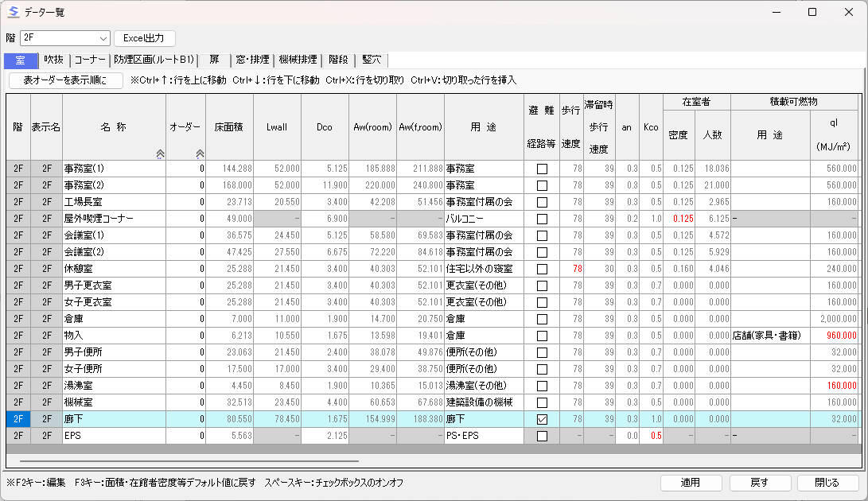
Task: Select the EPS name cell
Action: (x=114, y=436)
